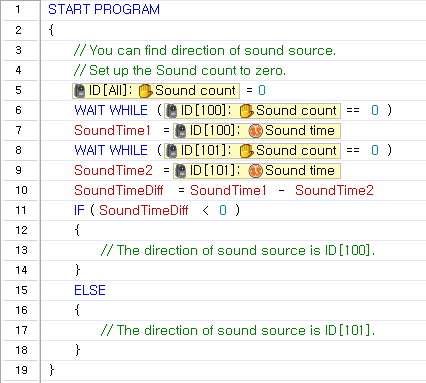The width and height of the screenshot is (426, 383).
Task: Click line number 11 in the gutter
Action: (21, 210)
